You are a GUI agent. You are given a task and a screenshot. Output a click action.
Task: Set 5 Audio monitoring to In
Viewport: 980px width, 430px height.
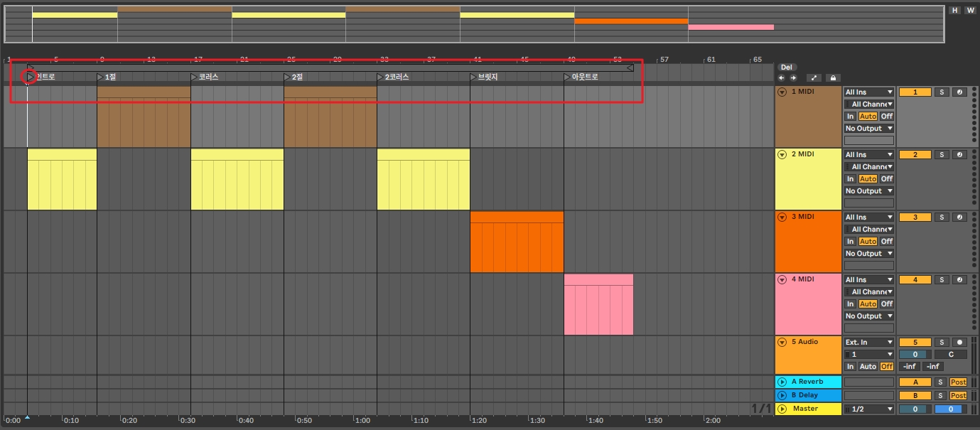point(850,367)
